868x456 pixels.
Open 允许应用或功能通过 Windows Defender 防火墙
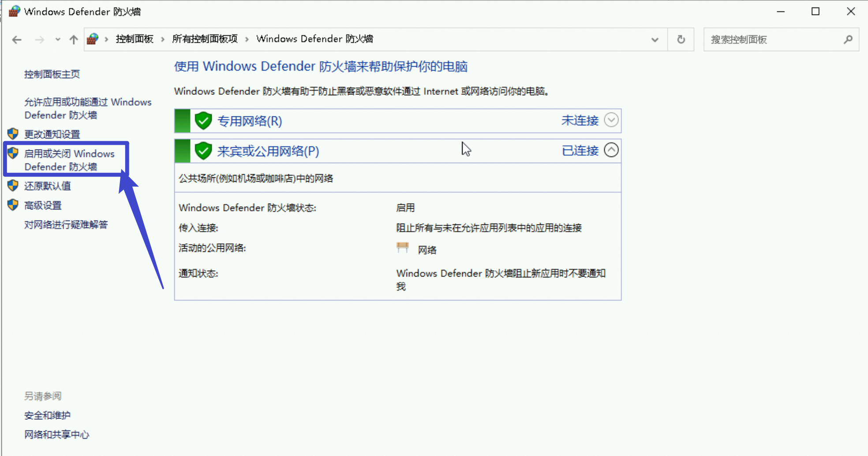pos(88,108)
